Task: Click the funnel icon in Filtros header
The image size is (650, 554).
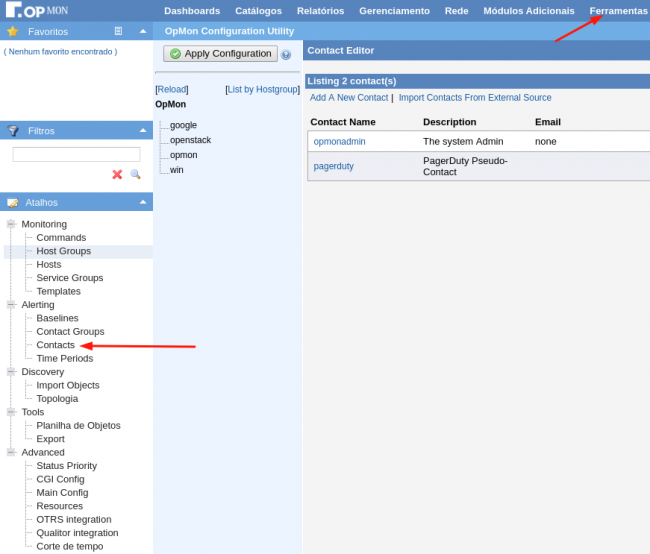Action: pyautogui.click(x=13, y=130)
